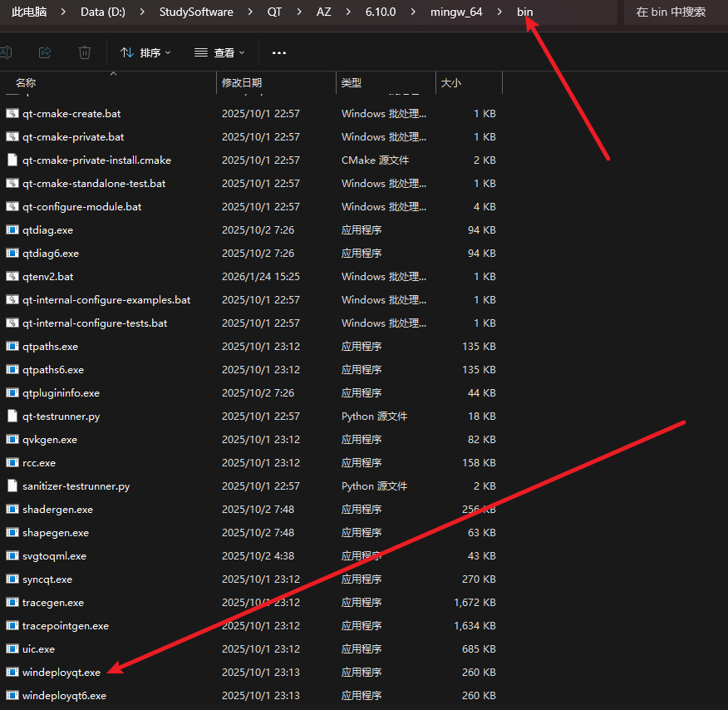The height and width of the screenshot is (710, 728).
Task: Select the qt-internal-configure-tests.bat file icon
Action: [12, 323]
